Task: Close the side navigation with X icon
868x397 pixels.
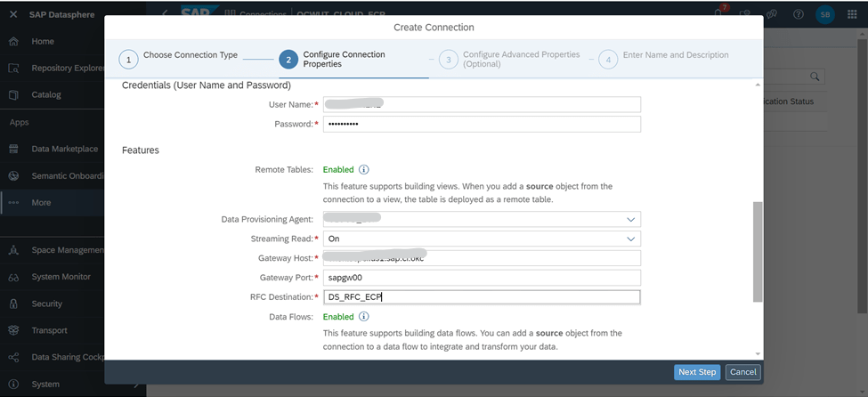Action: pyautogui.click(x=14, y=14)
